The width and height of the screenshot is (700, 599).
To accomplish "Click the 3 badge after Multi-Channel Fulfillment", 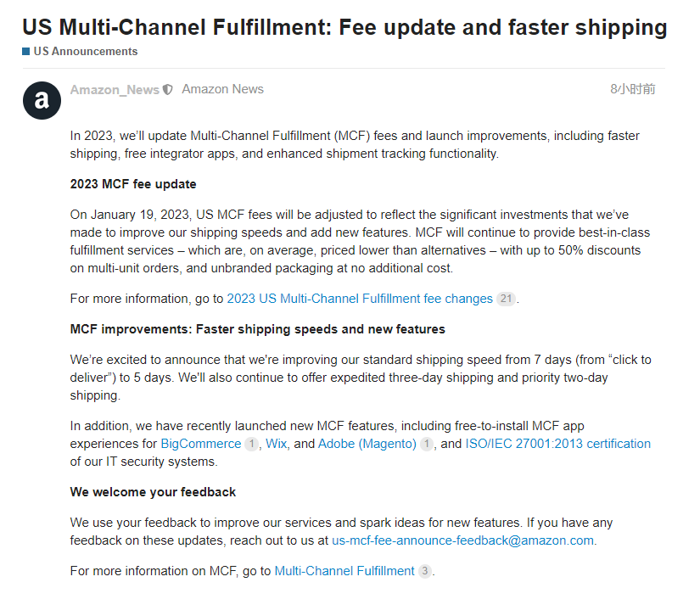I will point(425,571).
